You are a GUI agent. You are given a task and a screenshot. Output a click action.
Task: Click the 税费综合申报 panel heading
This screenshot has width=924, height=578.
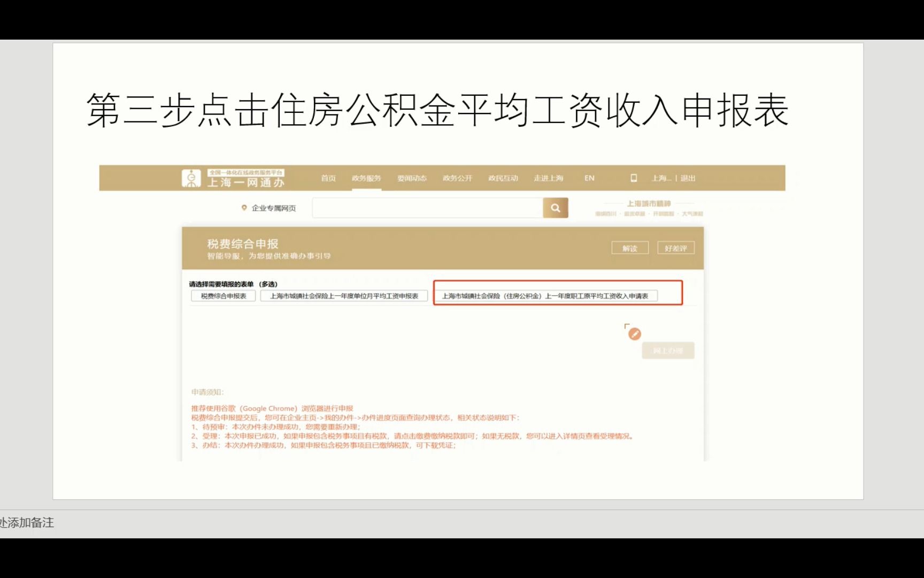click(243, 244)
